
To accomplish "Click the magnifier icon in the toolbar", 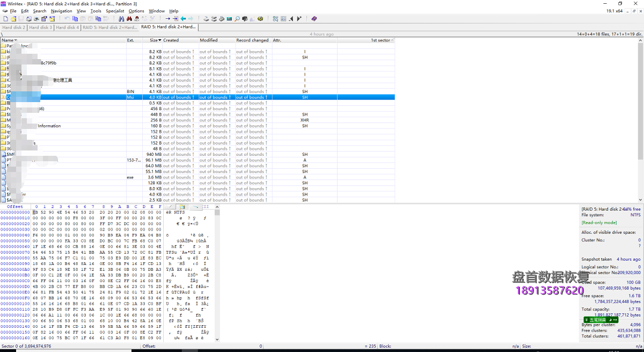I will (237, 19).
